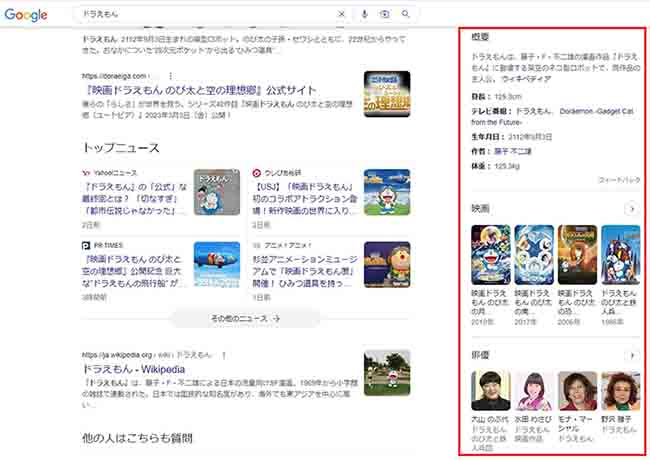Click the PR TIMES publisher icon

click(86, 246)
